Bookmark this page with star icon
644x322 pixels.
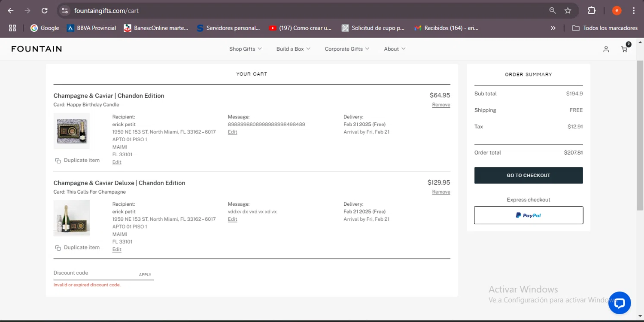[x=568, y=11]
